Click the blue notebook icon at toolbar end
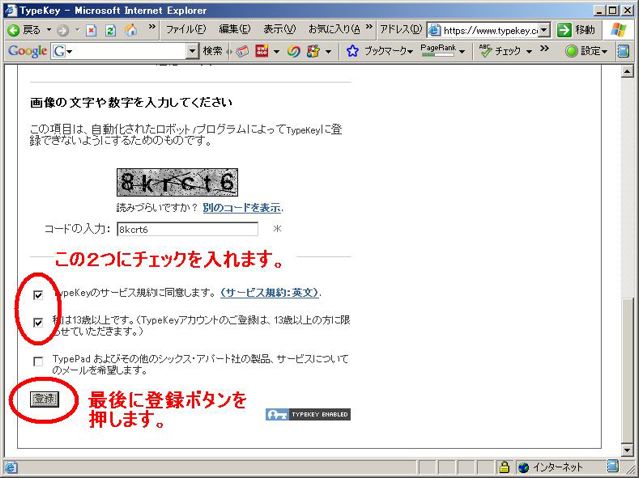This screenshot has width=639, height=478. [x=623, y=51]
